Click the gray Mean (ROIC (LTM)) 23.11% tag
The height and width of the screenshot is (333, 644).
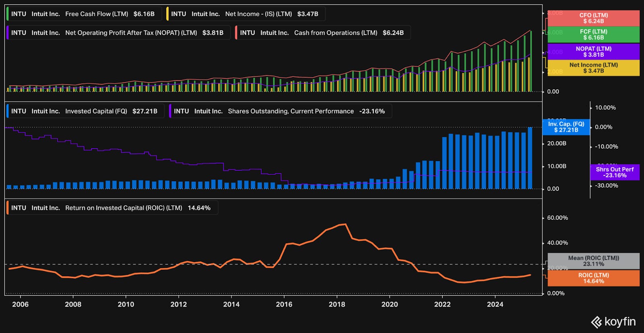pos(593,261)
